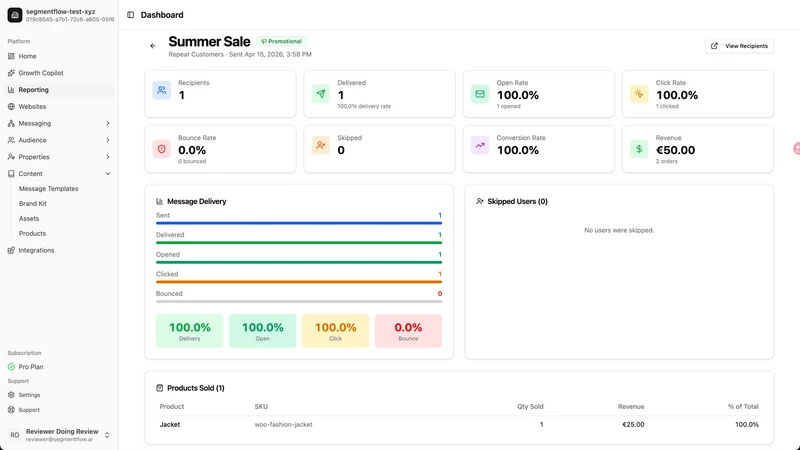Expand the Messaging menu chevron
The image size is (800, 450).
(x=108, y=123)
